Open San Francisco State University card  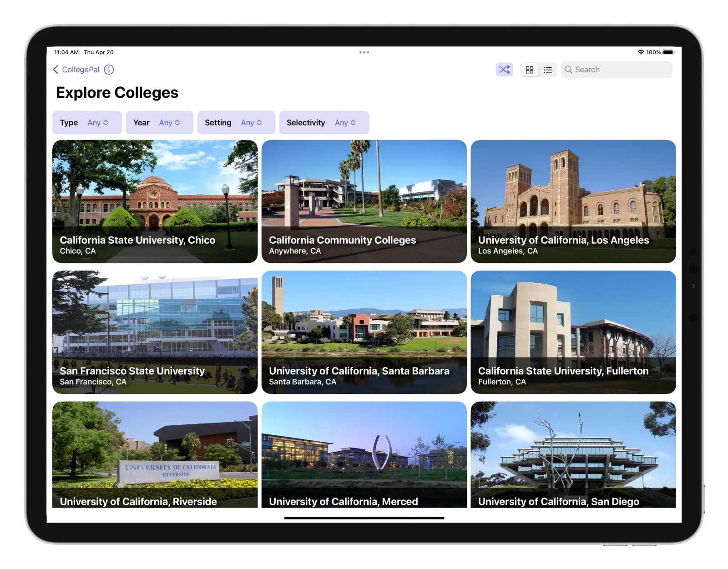click(155, 332)
